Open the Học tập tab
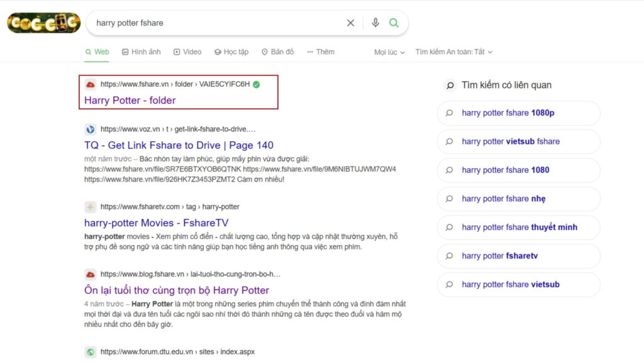Image resolution: width=644 pixels, height=362 pixels. [231, 52]
